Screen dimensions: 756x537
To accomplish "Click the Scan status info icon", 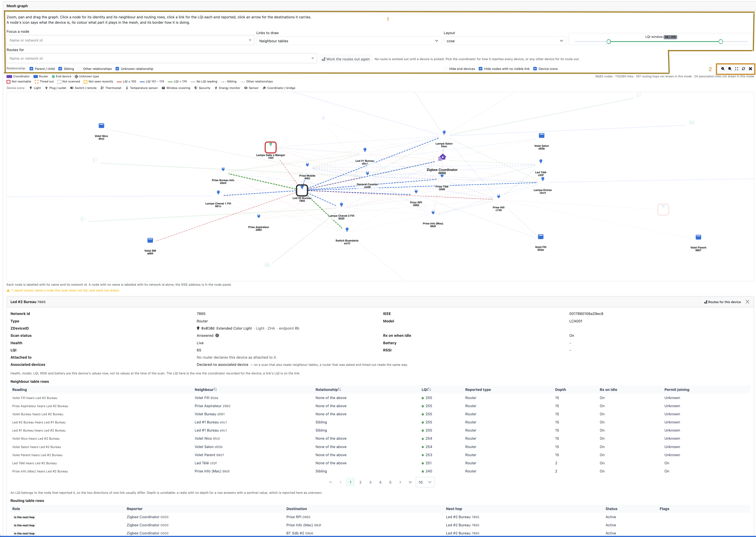I will point(217,335).
